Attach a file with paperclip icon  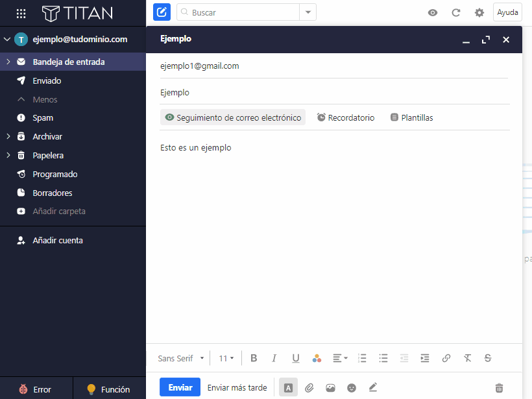pos(309,387)
